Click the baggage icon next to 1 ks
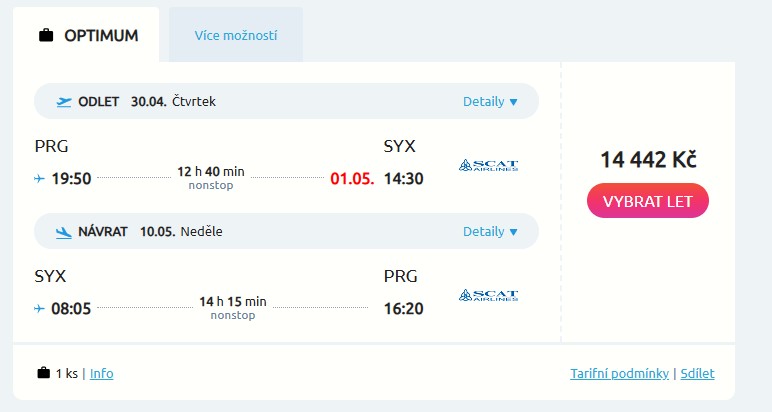The height and width of the screenshot is (412, 772). point(43,374)
